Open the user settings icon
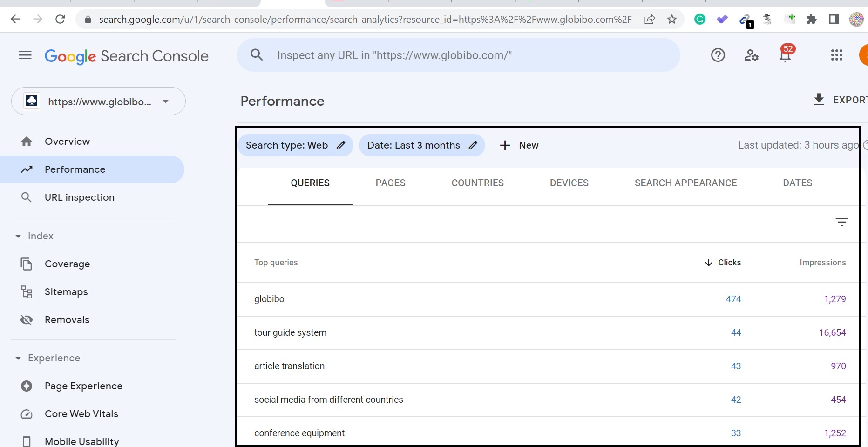 751,55
